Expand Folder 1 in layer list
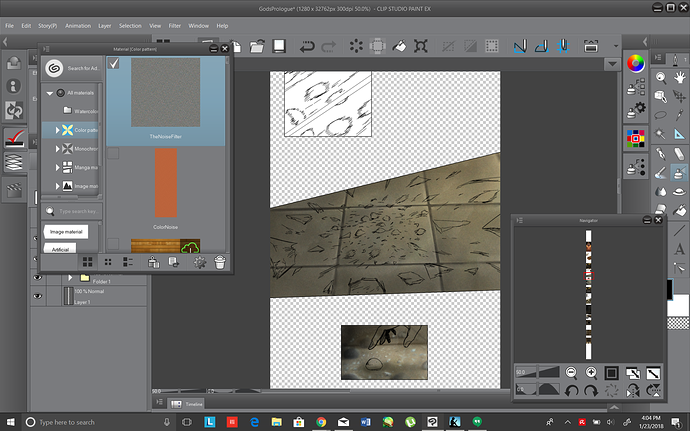690x431 pixels. [69, 277]
